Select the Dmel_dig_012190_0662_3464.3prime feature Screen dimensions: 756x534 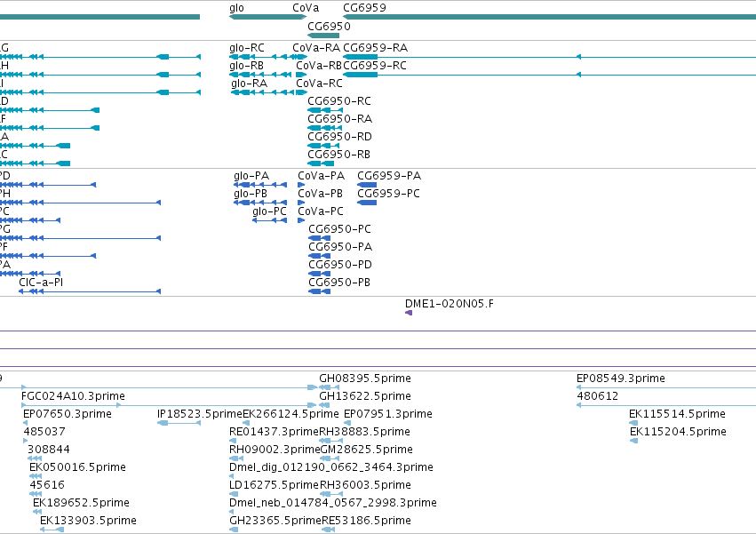[232, 476]
